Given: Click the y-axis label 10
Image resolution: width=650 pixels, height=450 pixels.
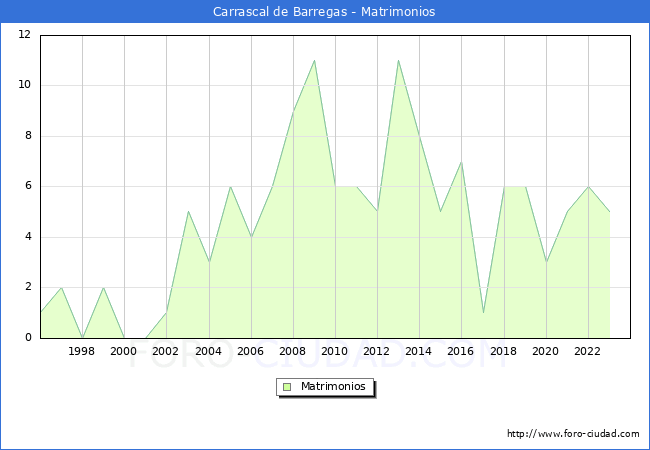Looking at the screenshot, I should [25, 85].
